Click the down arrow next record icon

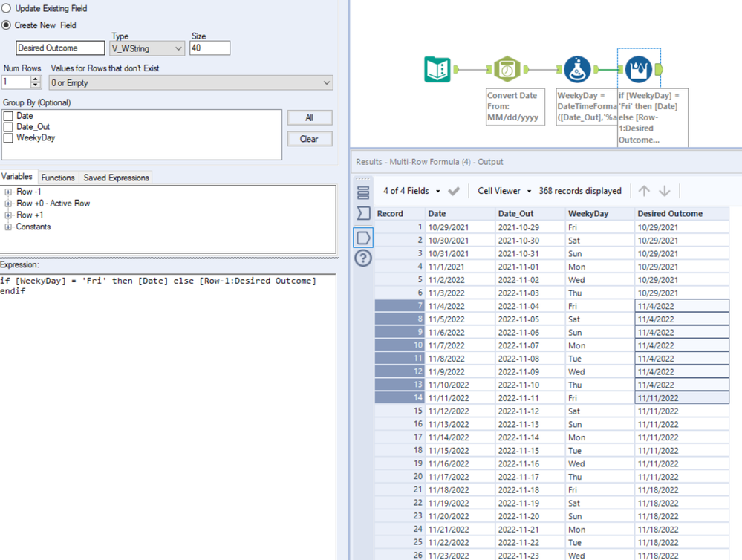pos(665,191)
